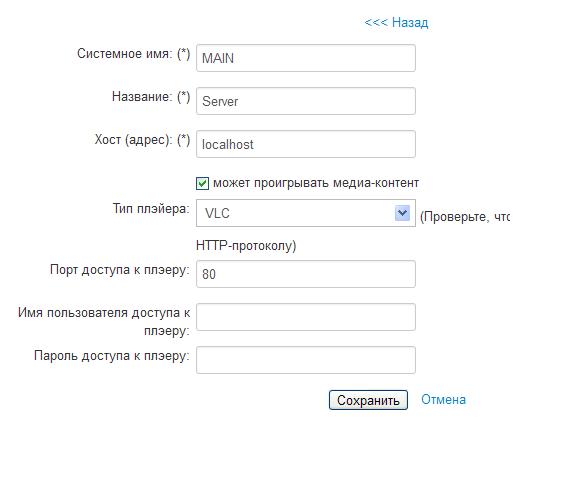
Task: Click the "HTTP-протоколу)" hint text
Action: (246, 245)
